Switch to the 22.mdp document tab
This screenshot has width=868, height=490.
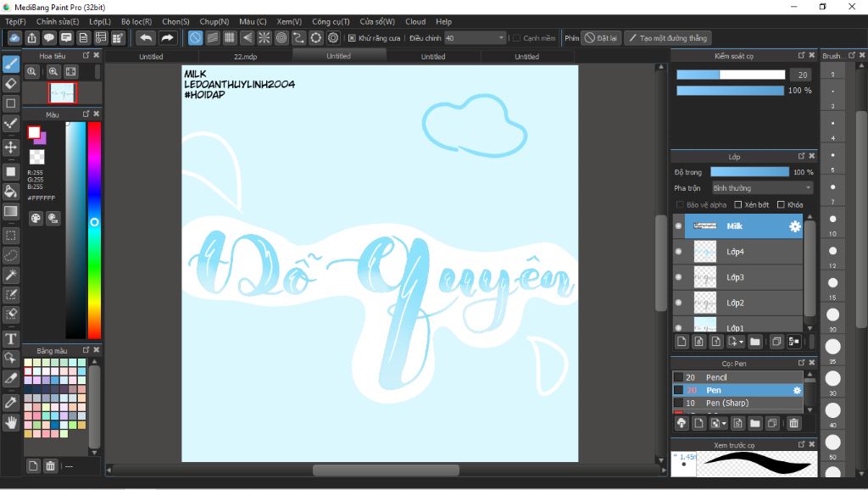(245, 57)
